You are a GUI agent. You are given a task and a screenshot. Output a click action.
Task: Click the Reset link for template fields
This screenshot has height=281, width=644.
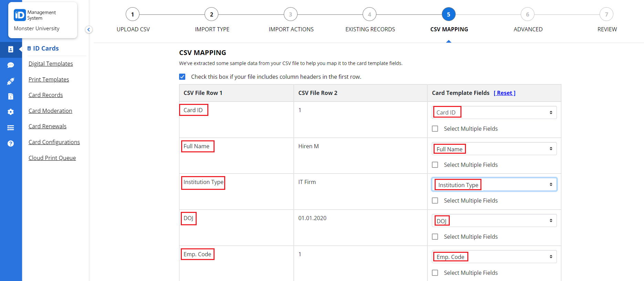tap(505, 93)
